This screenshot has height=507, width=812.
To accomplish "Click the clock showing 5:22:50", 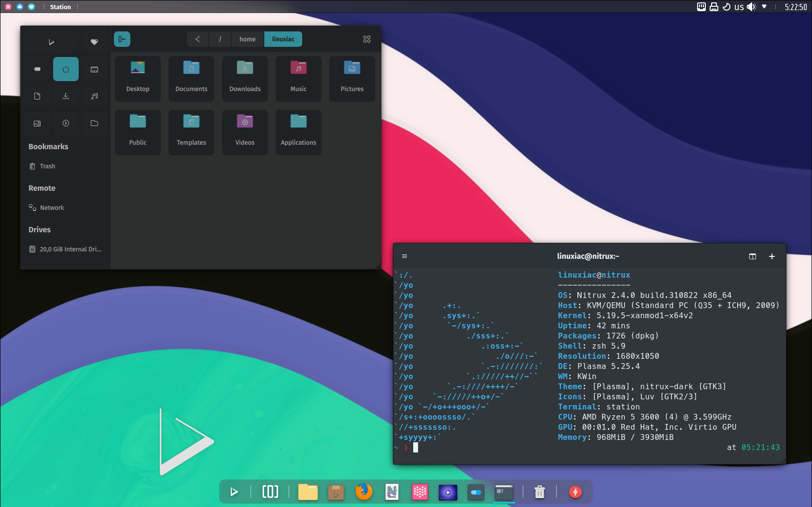I will [x=796, y=7].
